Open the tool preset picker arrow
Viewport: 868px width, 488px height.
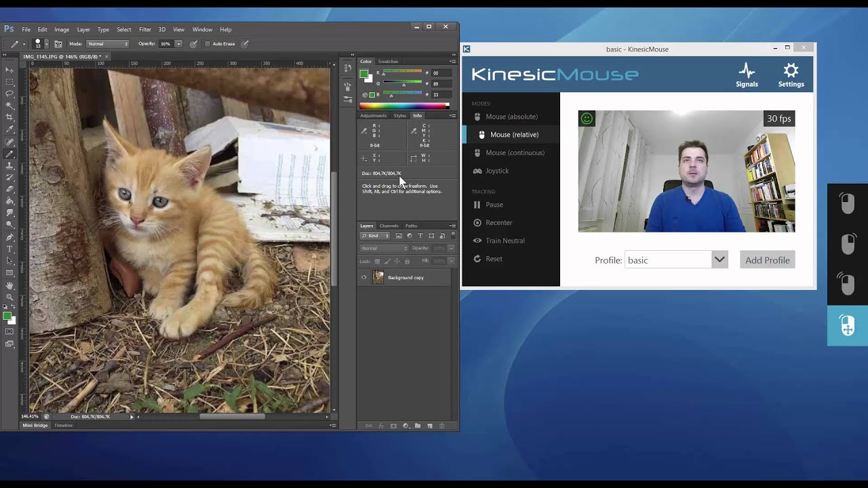(x=24, y=45)
